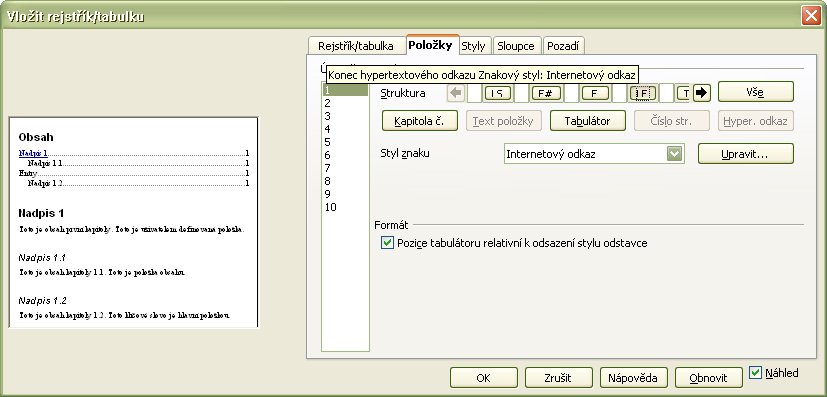This screenshot has width=827, height=397.
Task: Select the E# chapter number token
Action: pyautogui.click(x=546, y=93)
